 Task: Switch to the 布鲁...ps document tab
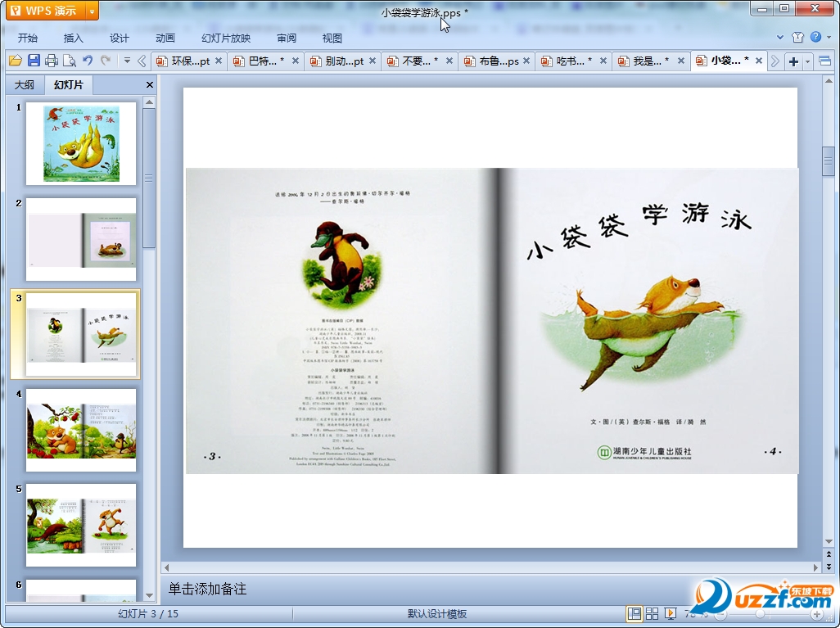pos(493,61)
